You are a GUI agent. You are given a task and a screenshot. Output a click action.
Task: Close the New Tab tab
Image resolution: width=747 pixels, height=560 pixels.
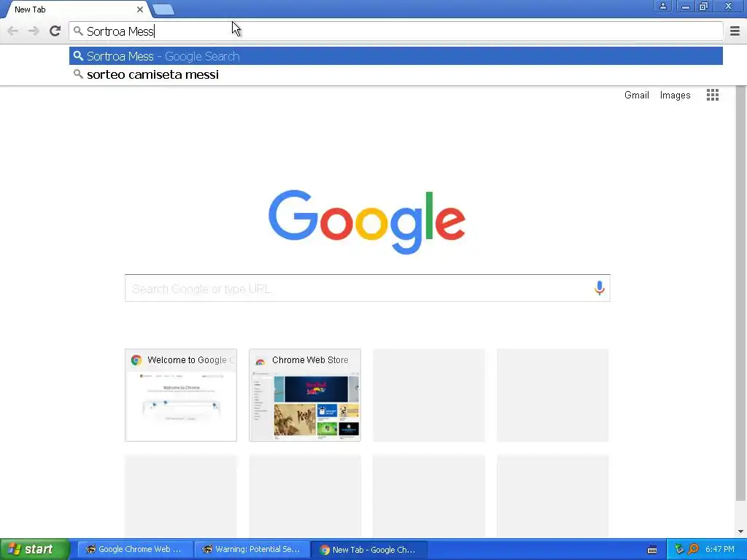click(x=139, y=9)
